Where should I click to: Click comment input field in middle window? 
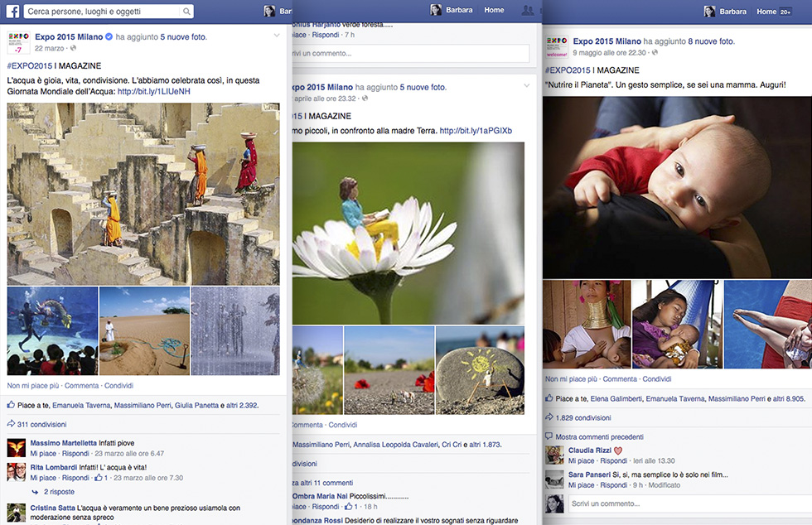(411, 53)
